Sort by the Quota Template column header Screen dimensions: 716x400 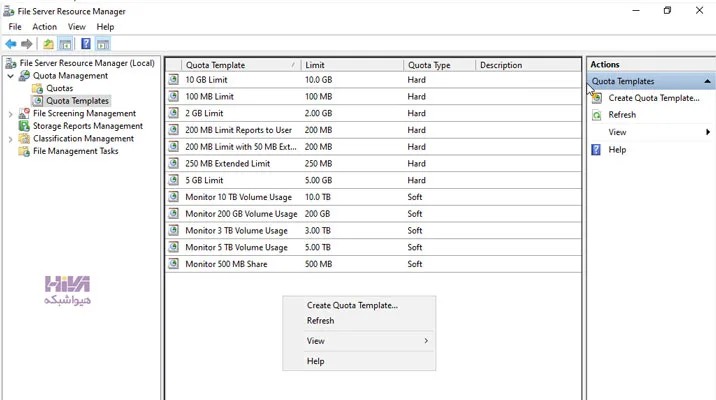click(x=241, y=65)
